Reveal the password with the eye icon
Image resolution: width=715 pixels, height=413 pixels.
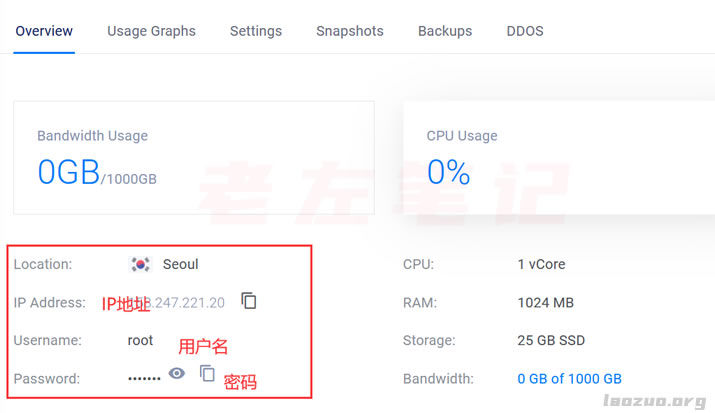click(x=177, y=373)
